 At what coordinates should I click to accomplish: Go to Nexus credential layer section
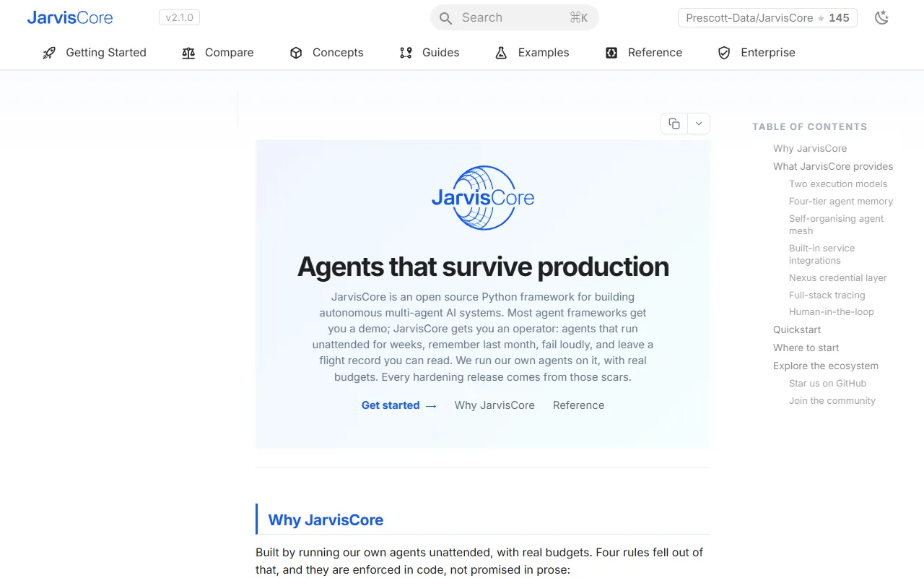pyautogui.click(x=838, y=278)
